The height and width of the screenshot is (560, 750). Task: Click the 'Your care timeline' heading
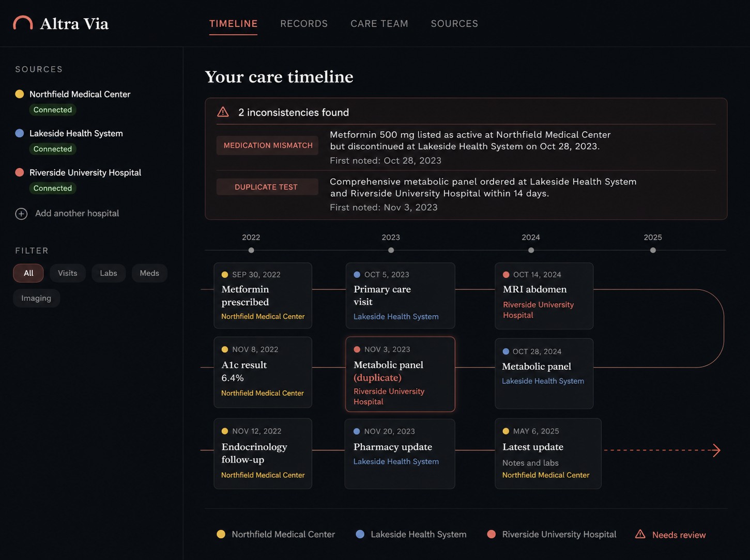pos(279,76)
